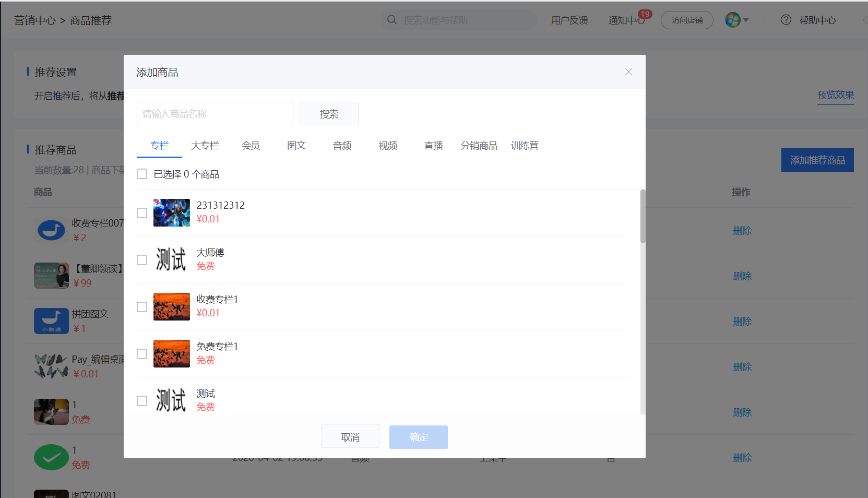The width and height of the screenshot is (868, 498).
Task: Click the 搜索 button in dialog
Action: [x=329, y=114]
